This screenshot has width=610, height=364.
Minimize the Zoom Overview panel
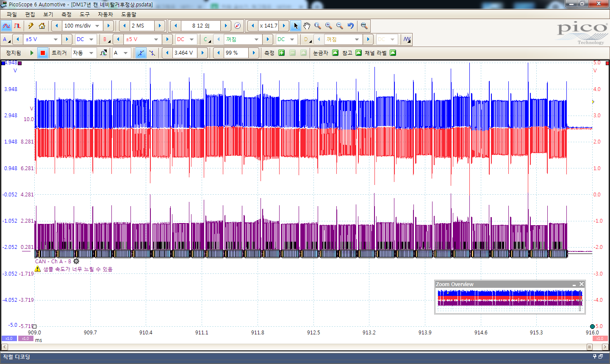(574, 284)
